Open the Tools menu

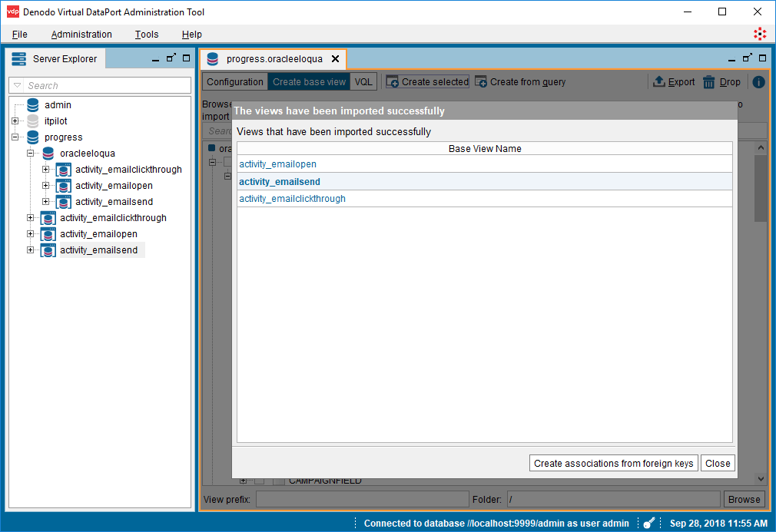click(147, 34)
